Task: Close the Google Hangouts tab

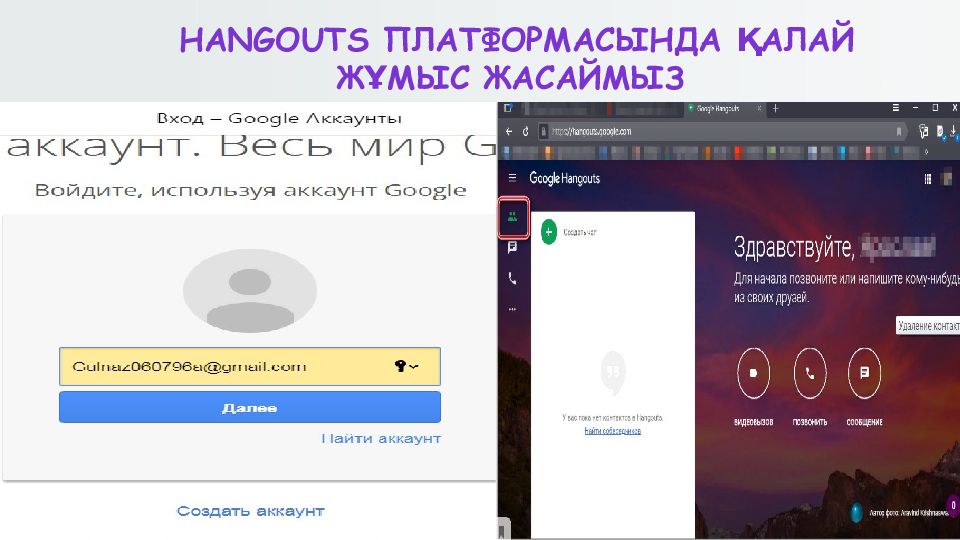Action: 759,108
